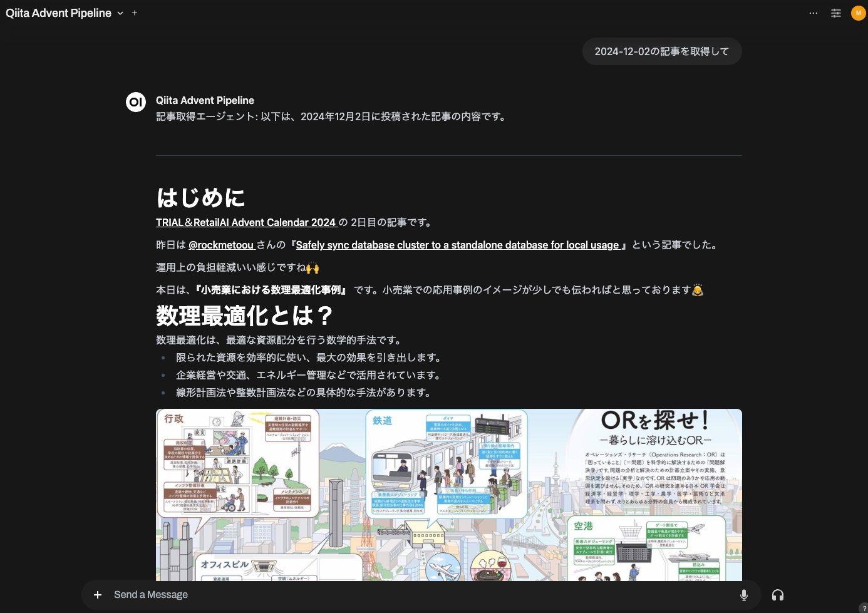868x613 pixels.
Task: Focus the Send a Message input field
Action: (376, 594)
